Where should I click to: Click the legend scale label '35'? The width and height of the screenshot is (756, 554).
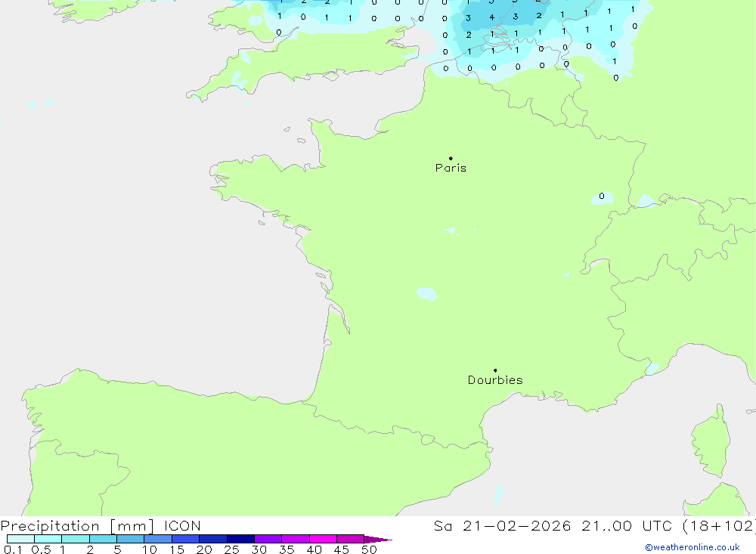(287, 549)
